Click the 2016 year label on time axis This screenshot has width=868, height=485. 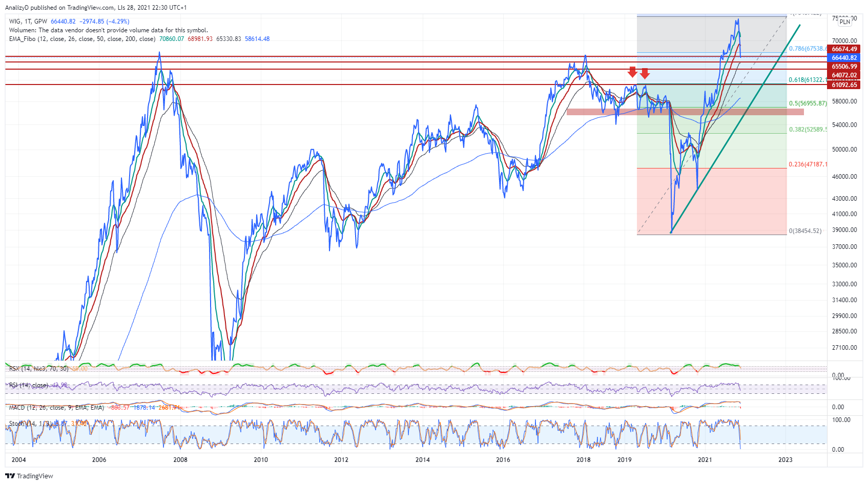(503, 460)
